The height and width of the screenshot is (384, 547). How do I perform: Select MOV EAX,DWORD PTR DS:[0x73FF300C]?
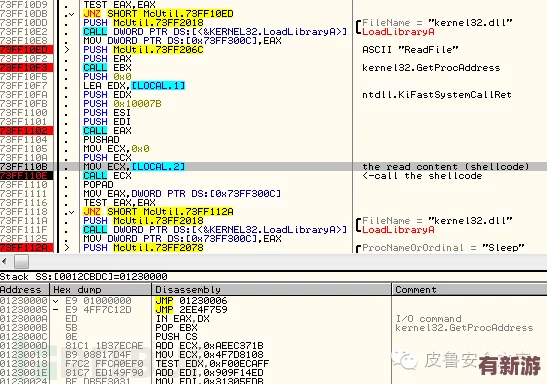pyautogui.click(x=182, y=194)
